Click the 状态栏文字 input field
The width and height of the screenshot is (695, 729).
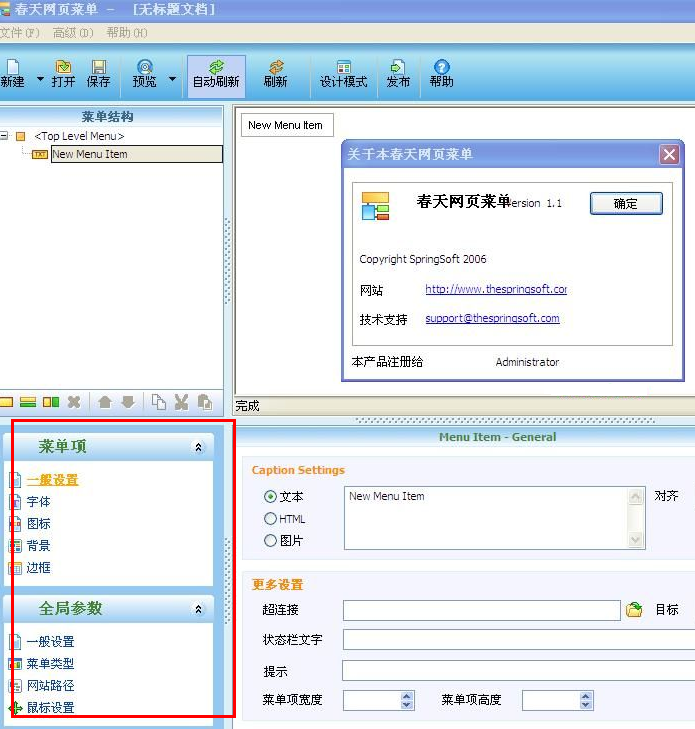click(x=519, y=639)
